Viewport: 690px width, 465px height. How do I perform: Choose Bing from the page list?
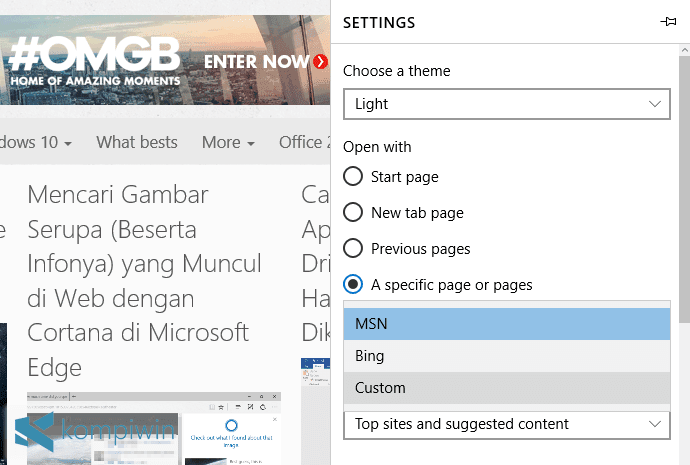point(506,356)
